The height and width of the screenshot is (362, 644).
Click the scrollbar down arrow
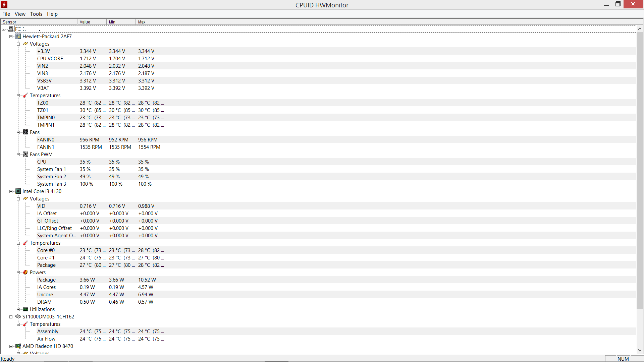(x=640, y=350)
